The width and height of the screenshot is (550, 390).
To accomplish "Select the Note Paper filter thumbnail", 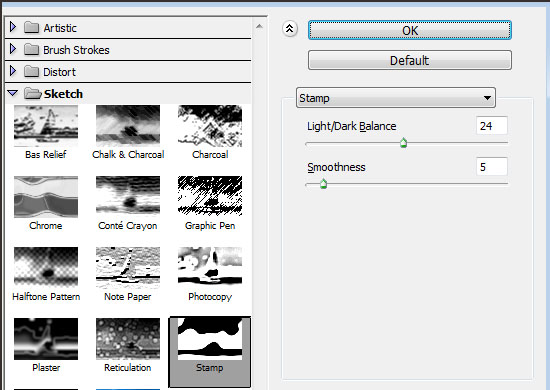I will [128, 268].
